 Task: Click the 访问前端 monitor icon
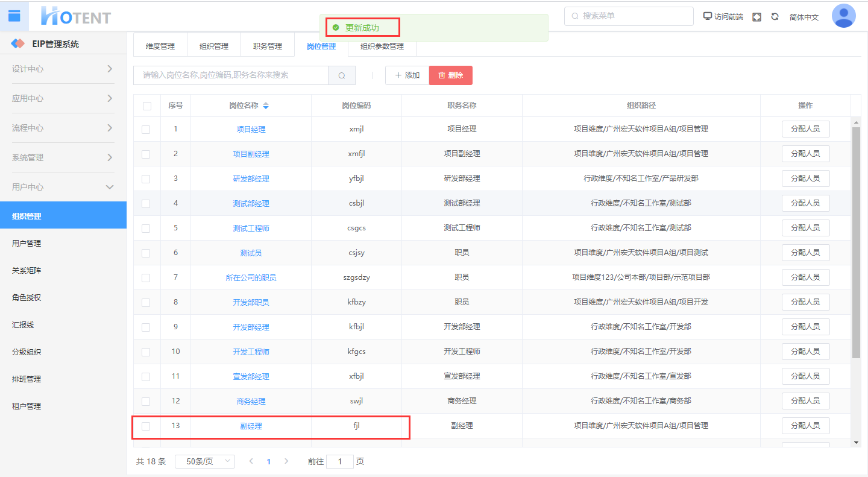pos(708,16)
